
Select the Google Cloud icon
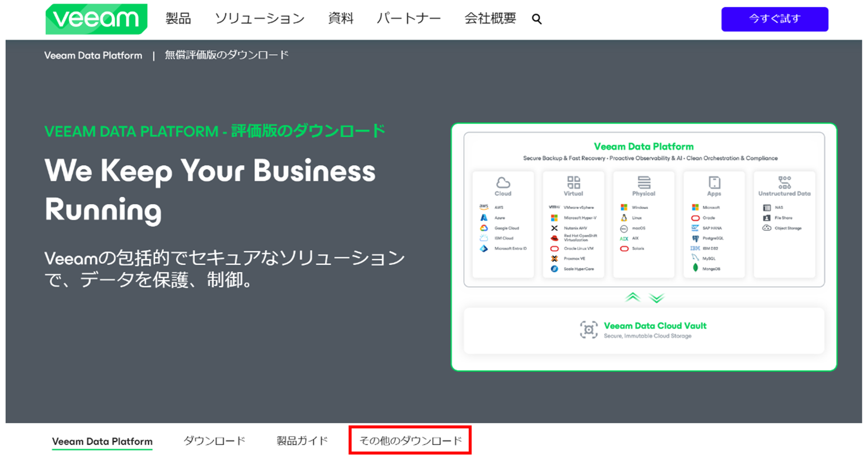click(x=483, y=228)
